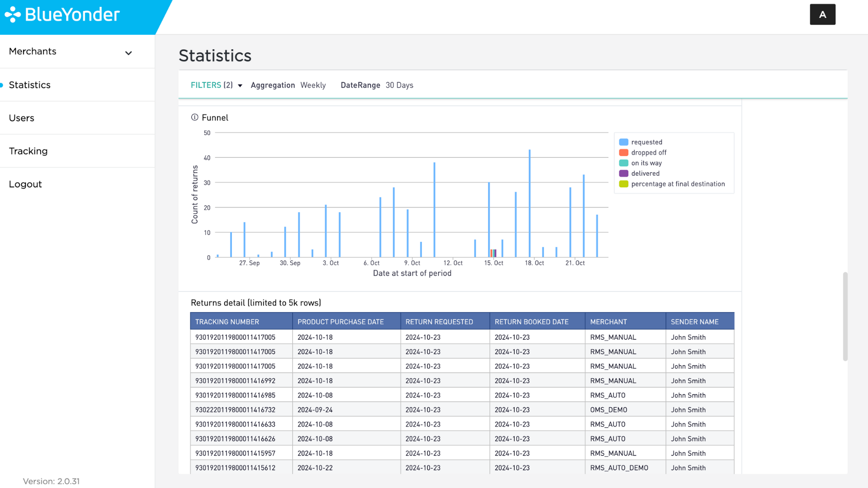
Task: Click the Funnel info icon
Action: pyautogui.click(x=194, y=117)
